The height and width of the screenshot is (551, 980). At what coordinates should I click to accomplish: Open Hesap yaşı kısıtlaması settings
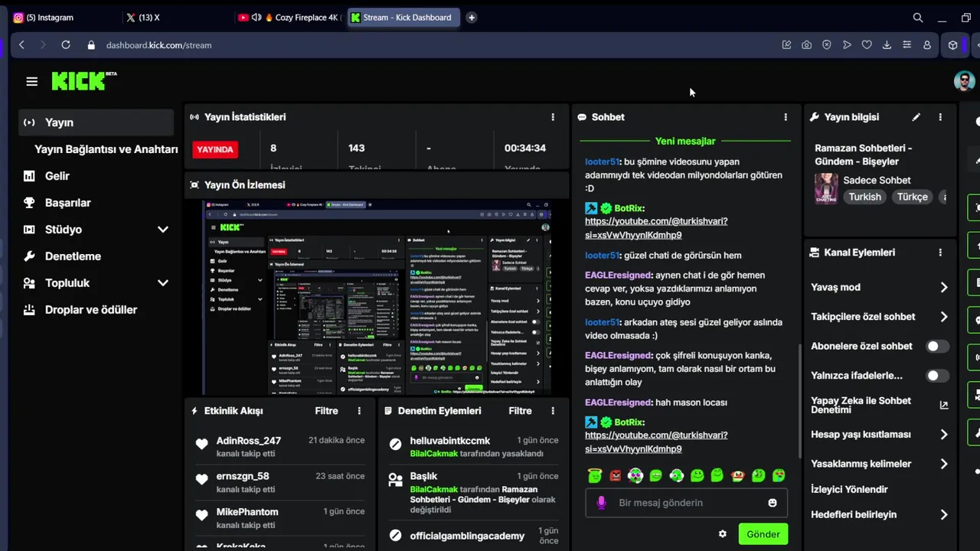tap(880, 435)
